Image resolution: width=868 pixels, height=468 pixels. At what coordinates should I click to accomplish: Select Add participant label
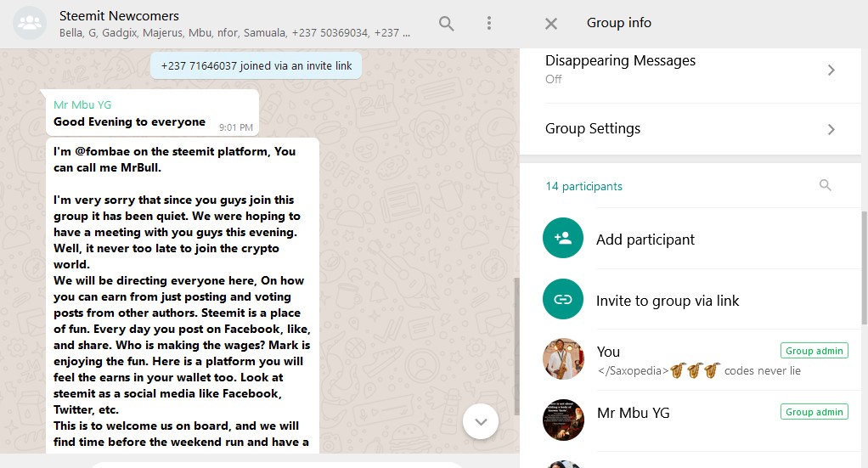(645, 240)
